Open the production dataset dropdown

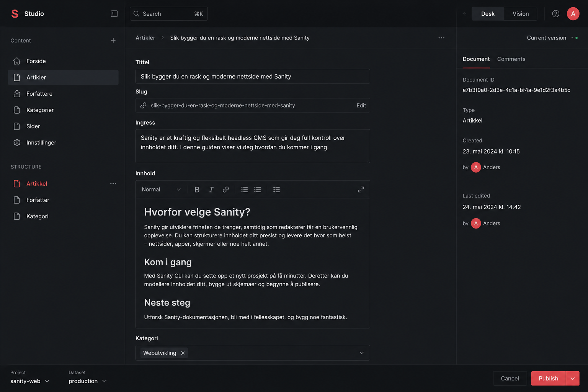tap(88, 381)
